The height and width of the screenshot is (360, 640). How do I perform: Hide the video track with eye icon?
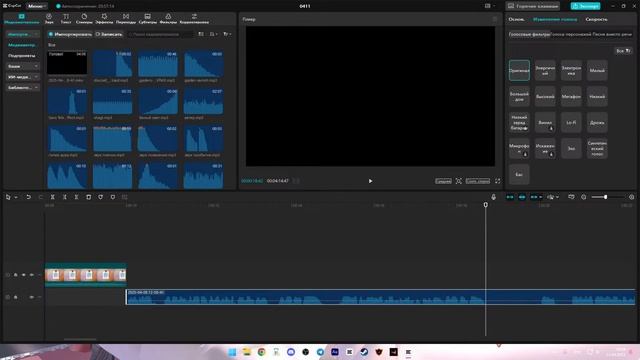24,275
